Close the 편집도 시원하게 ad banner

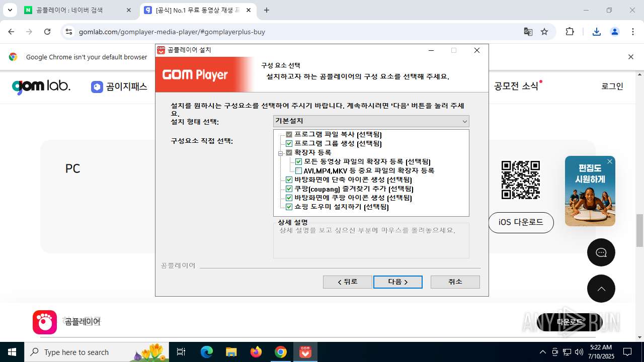[x=609, y=161]
